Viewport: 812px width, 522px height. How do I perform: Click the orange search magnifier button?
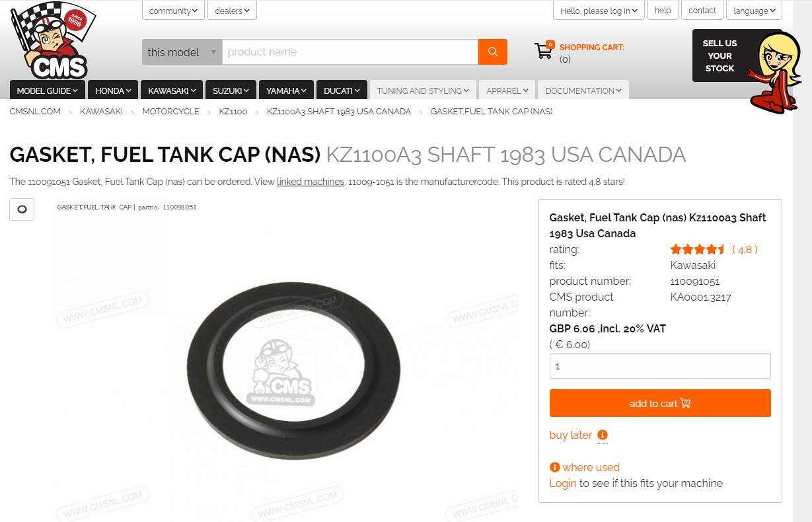[x=492, y=52]
